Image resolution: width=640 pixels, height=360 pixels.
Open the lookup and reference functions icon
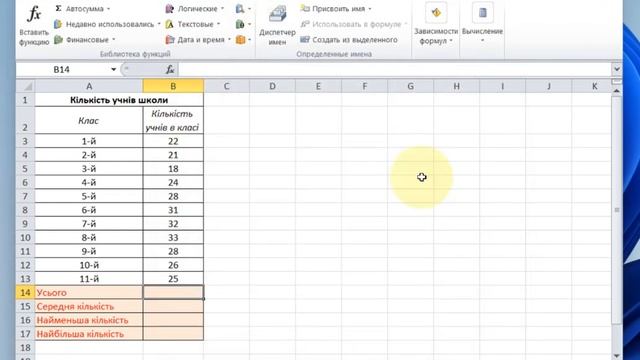[x=243, y=9]
